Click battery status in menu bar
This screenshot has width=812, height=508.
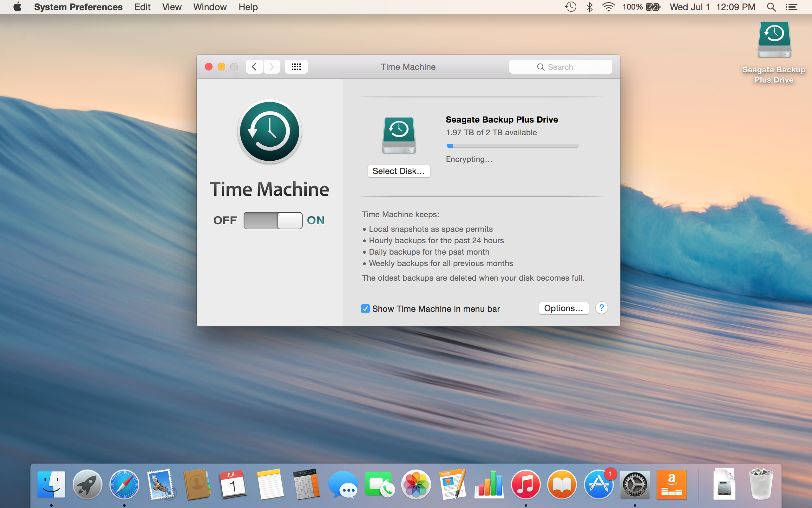click(641, 7)
